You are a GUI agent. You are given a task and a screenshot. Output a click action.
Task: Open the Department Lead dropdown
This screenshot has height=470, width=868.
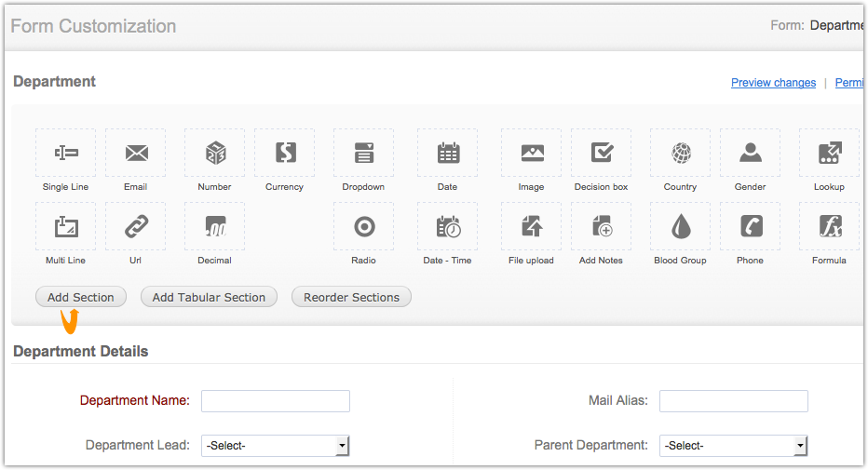[x=275, y=446]
